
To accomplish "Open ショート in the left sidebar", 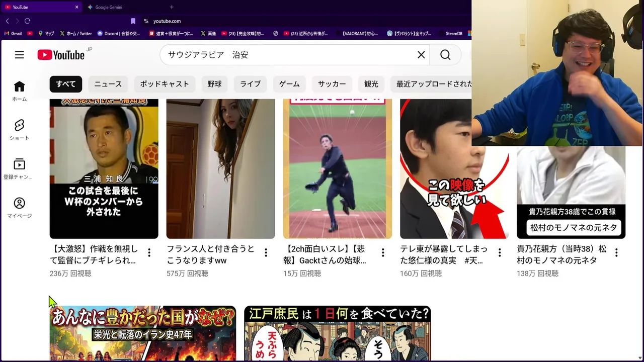I will click(x=19, y=130).
